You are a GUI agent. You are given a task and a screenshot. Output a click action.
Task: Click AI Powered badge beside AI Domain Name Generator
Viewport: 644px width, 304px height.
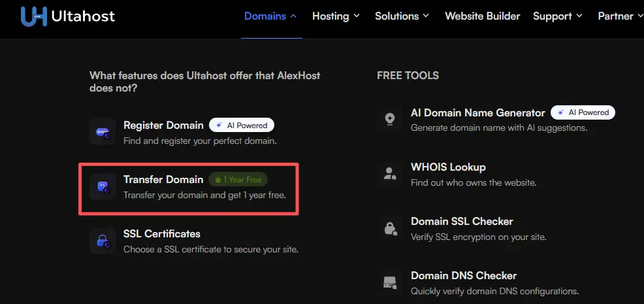pos(583,112)
